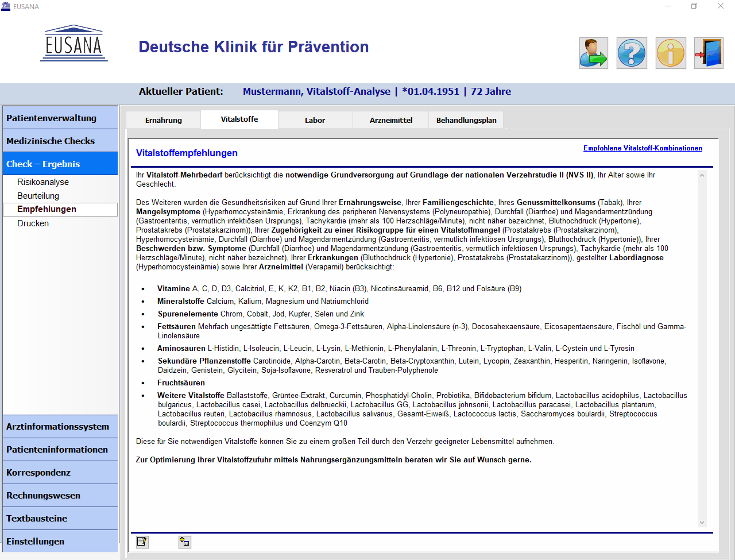Close the EUSANA window
735x560 pixels.
[721, 6]
